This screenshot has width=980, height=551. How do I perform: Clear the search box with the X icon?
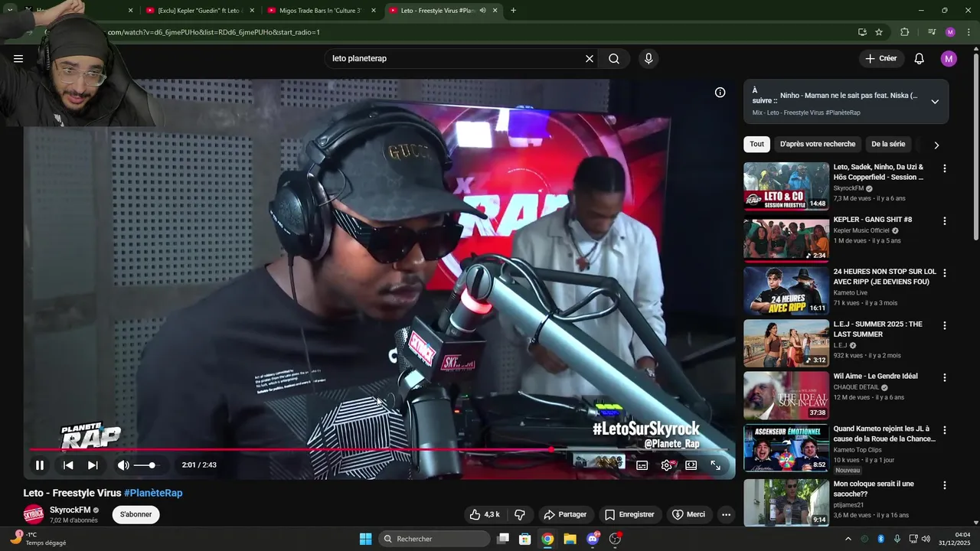pyautogui.click(x=590, y=59)
